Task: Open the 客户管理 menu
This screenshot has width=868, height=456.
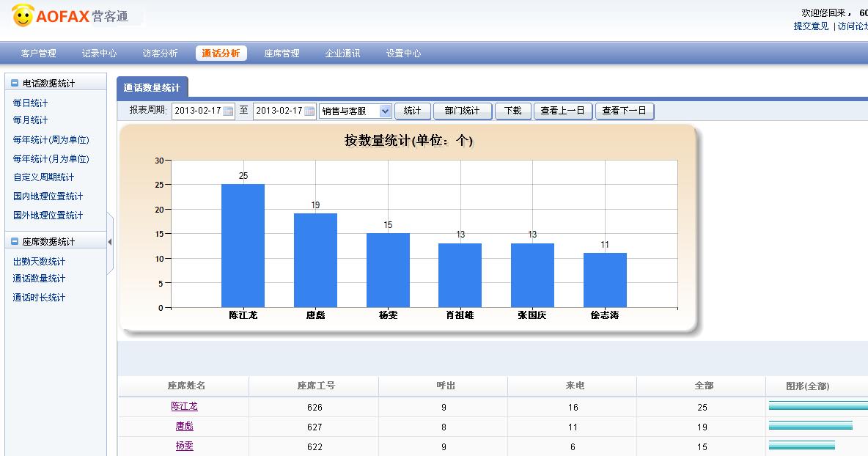Action: click(38, 53)
